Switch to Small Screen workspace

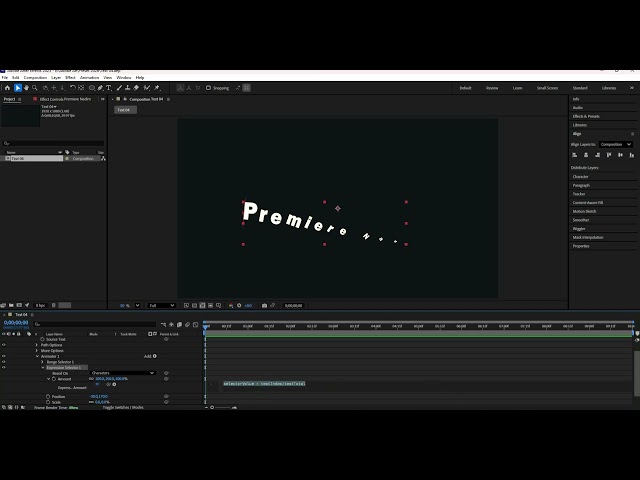[547, 88]
